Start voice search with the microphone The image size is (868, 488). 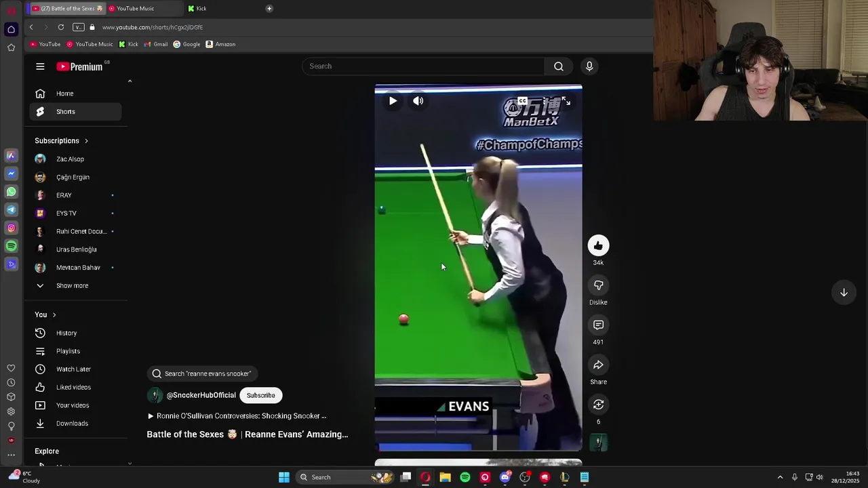coord(589,66)
